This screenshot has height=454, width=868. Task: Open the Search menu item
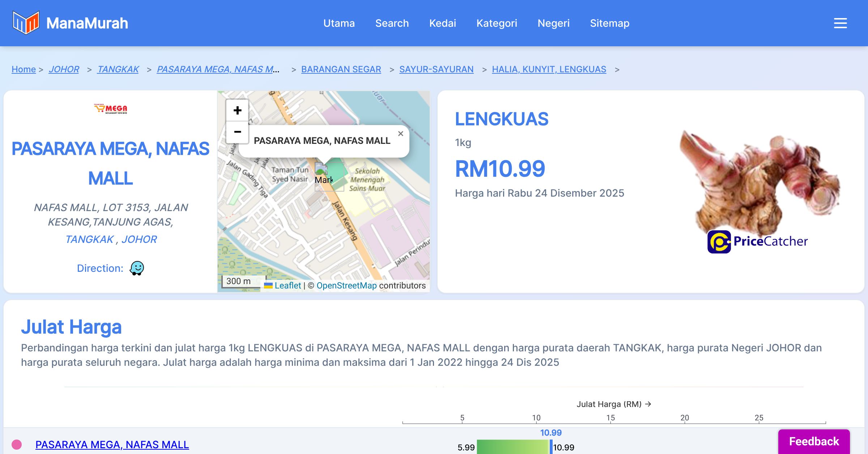pyautogui.click(x=392, y=23)
